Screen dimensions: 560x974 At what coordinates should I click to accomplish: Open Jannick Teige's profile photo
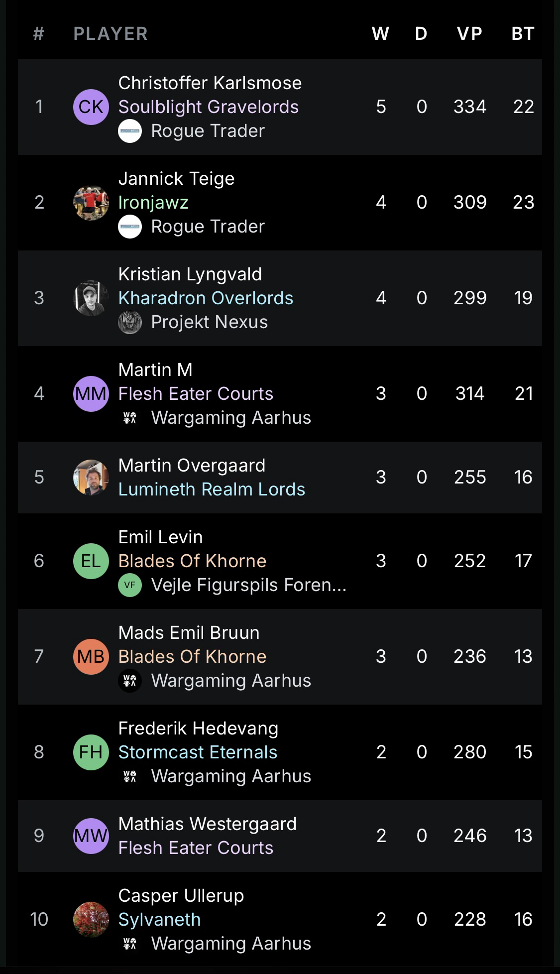click(91, 202)
